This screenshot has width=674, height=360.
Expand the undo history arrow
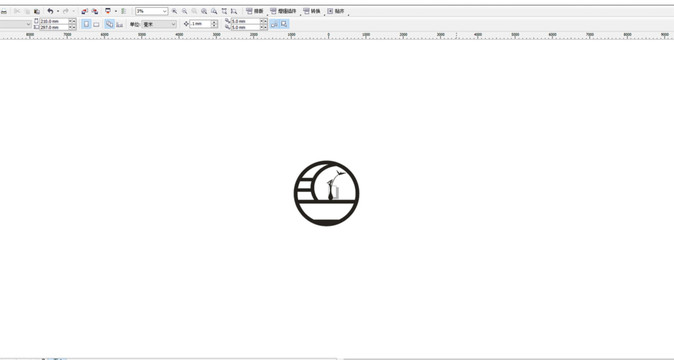tap(58, 11)
